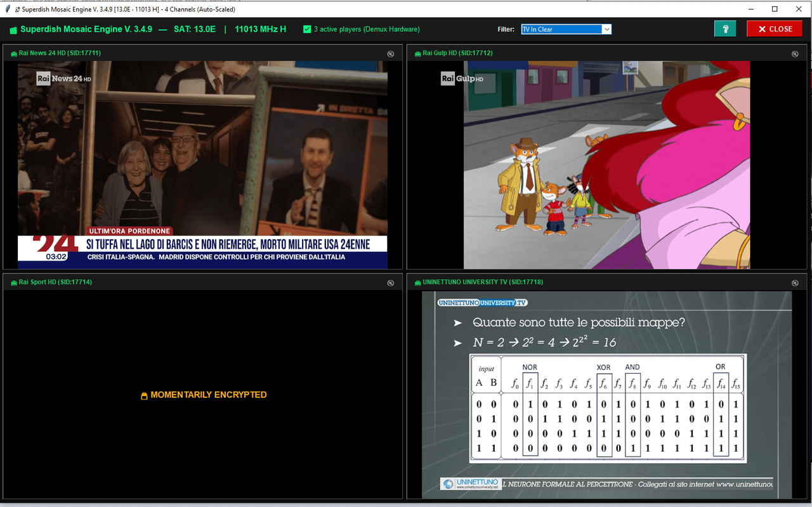Click the Filter: label
This screenshot has width=812, height=507.
(506, 29)
